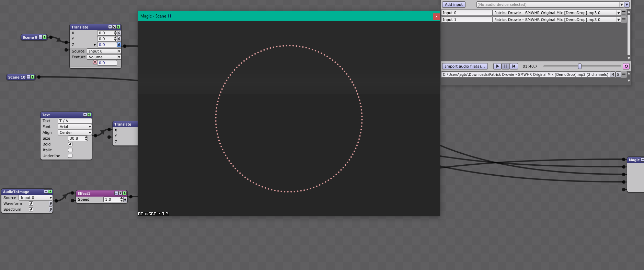Increase the Effect1 Speed stepper
Screen dimensions: 644x270
tap(122, 198)
